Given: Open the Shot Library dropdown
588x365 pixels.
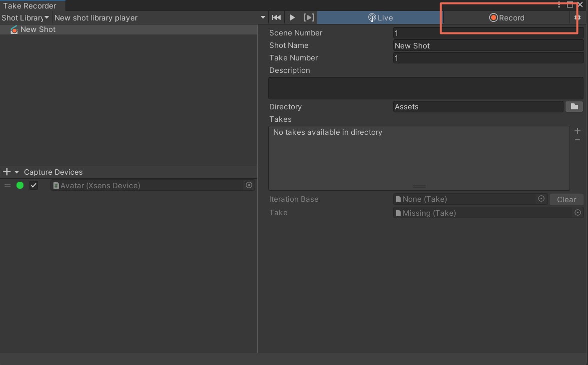Looking at the screenshot, I should [25, 17].
